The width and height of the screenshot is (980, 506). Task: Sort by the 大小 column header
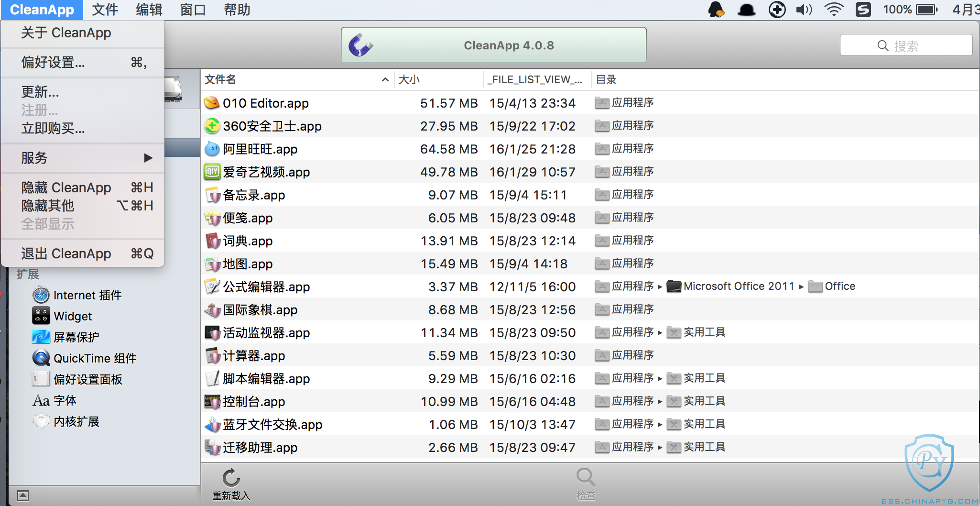click(438, 80)
